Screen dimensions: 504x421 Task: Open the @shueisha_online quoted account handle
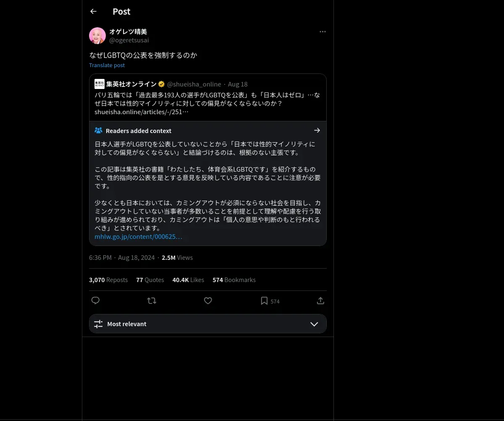tap(194, 84)
